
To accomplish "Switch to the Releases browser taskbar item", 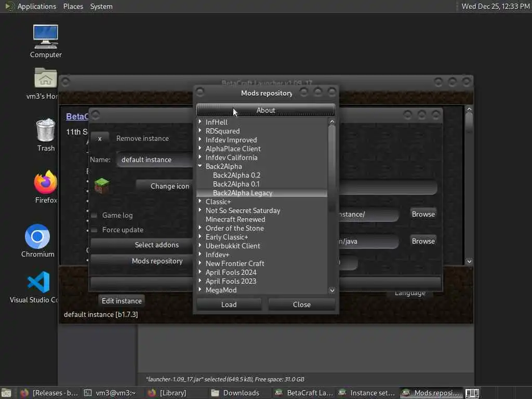I will point(49,393).
